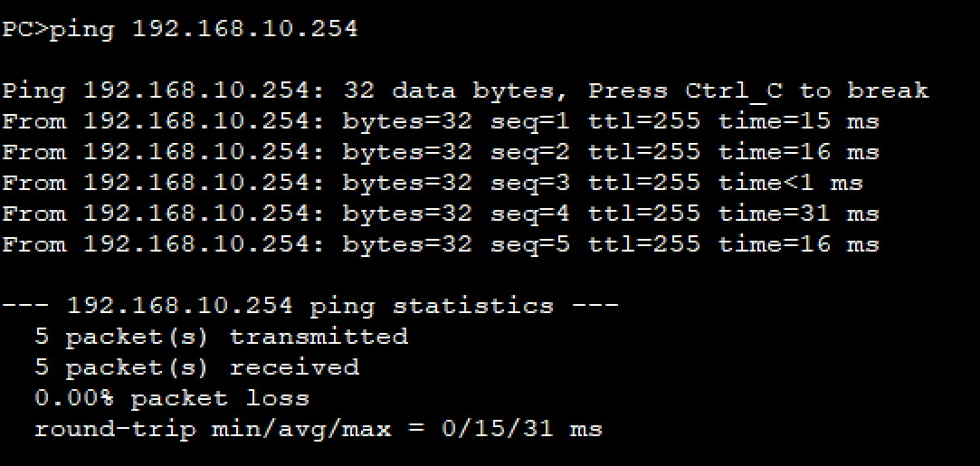The image size is (980, 466).
Task: Select the seq=5 reply line
Action: 440,244
